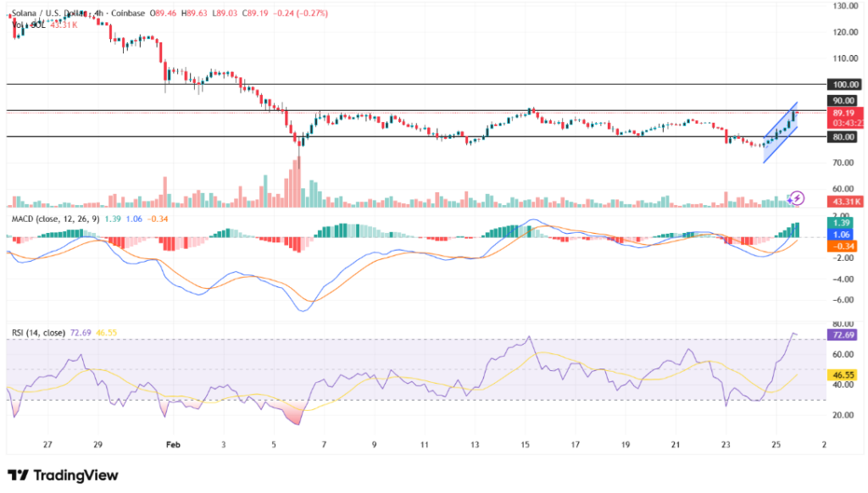Click the orange -0.34 signal axis label
This screenshot has height=493, width=868.
click(x=845, y=246)
